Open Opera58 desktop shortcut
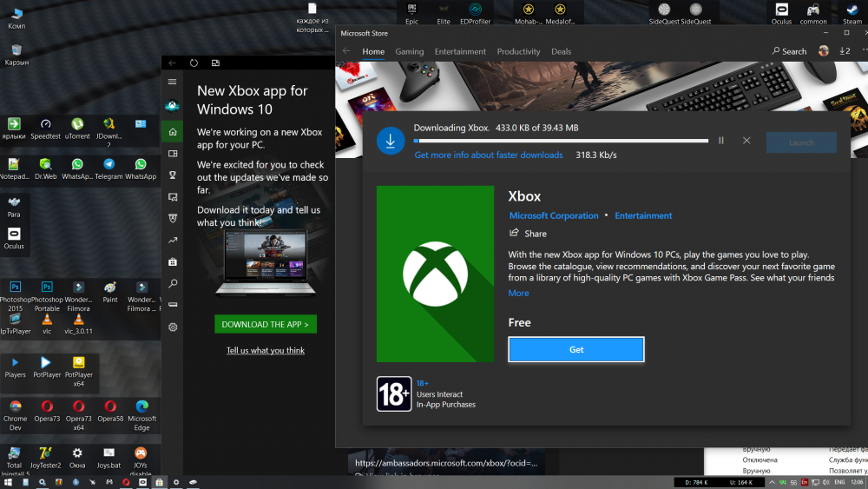The height and width of the screenshot is (489, 868). (110, 412)
